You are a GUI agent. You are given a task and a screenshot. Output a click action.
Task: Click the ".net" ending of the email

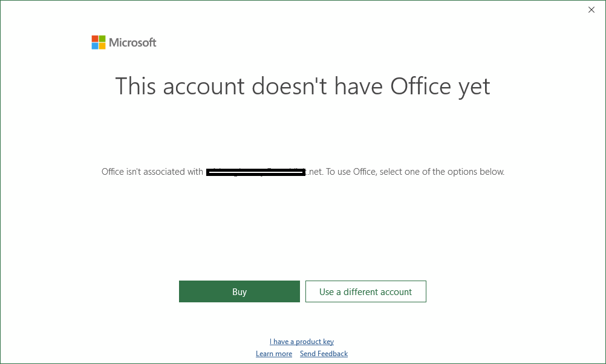[315, 172]
